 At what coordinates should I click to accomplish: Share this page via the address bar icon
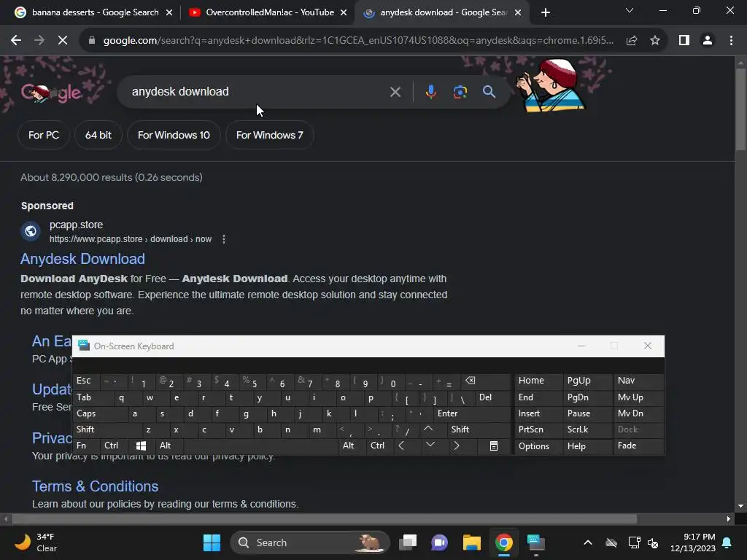click(x=632, y=41)
